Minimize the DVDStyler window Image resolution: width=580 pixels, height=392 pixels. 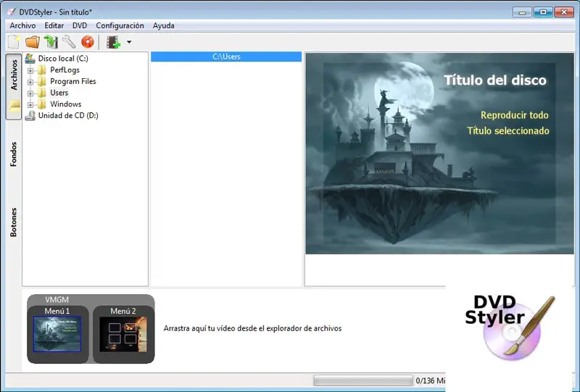click(522, 12)
